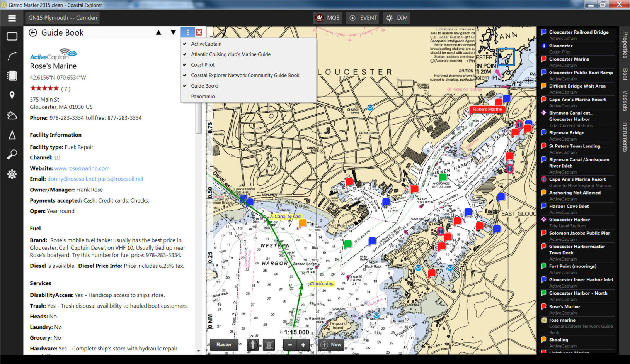Image resolution: width=630 pixels, height=364 pixels.
Task: Toggle Atlantic Cruising club's Marine Guide
Action: click(249, 54)
